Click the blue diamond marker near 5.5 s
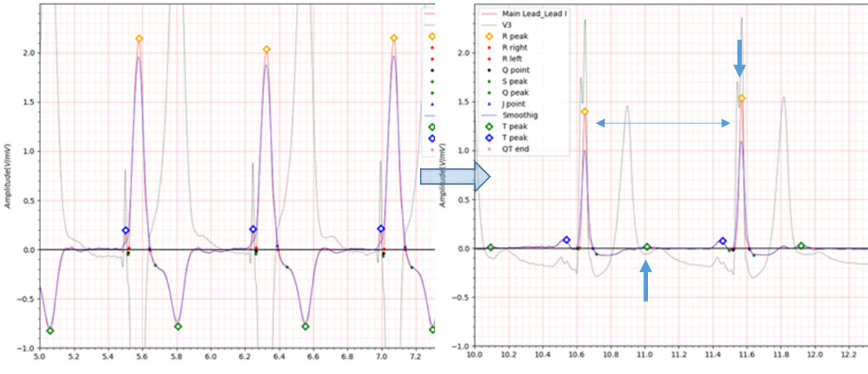Image resolution: width=868 pixels, height=374 pixels. pos(126,230)
